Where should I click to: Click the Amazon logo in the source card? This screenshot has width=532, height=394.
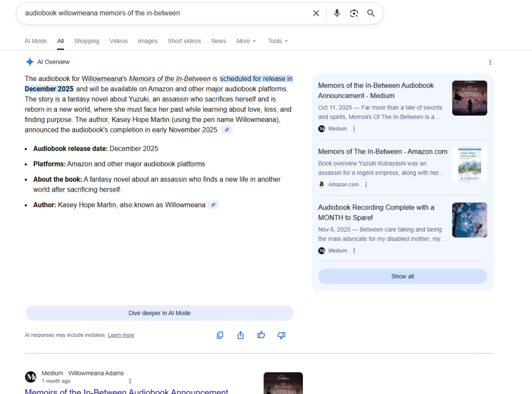pyautogui.click(x=322, y=184)
